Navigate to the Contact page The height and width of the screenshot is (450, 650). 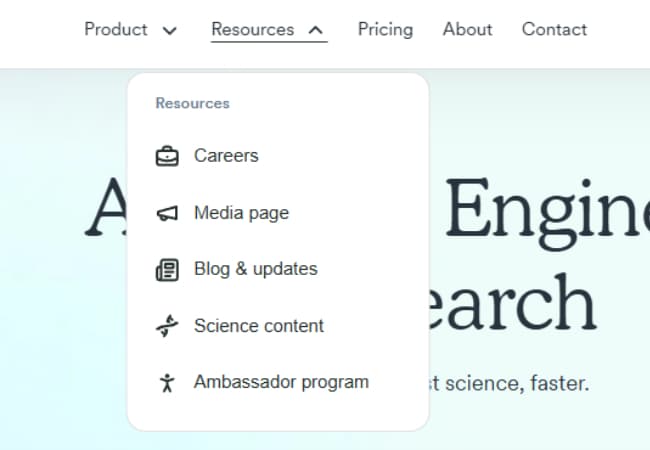tap(554, 29)
